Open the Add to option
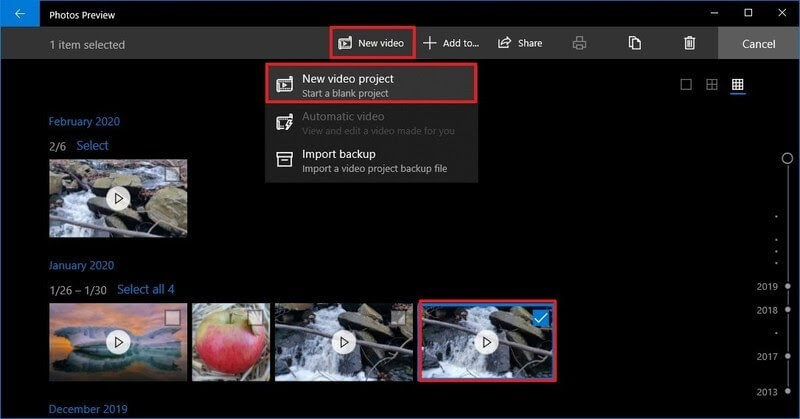The width and height of the screenshot is (800, 419). [x=451, y=43]
